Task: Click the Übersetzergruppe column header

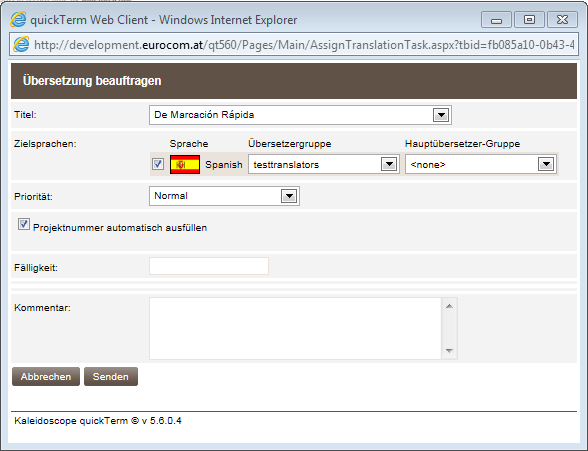Action: 290,144
